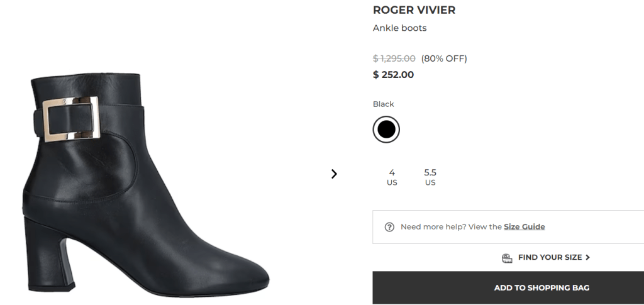
Task: Click the Black color name label
Action: [x=383, y=104]
